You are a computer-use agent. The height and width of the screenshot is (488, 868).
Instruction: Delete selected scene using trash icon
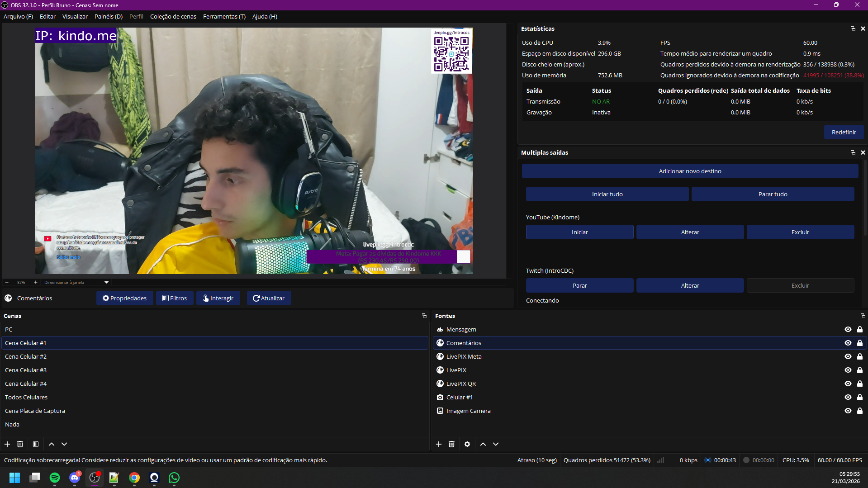[x=20, y=444]
